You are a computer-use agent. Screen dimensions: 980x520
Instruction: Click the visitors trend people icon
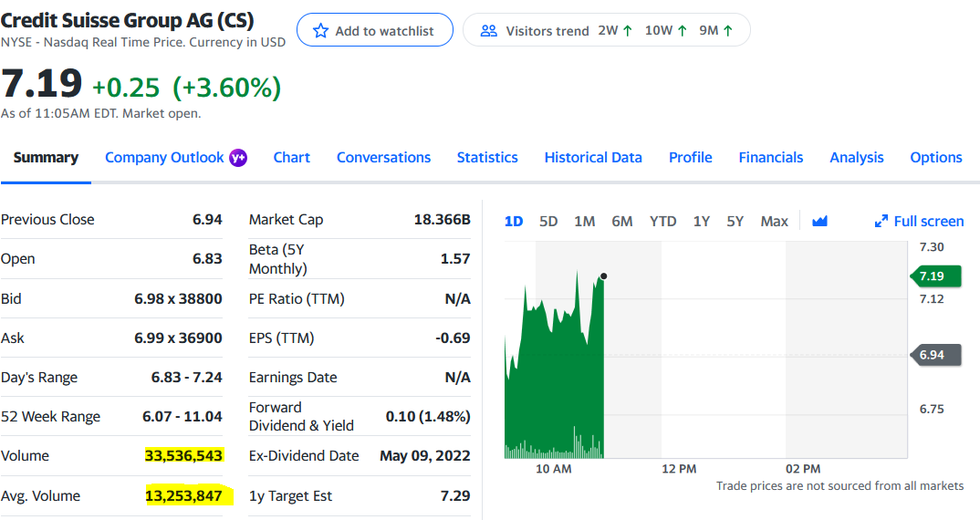[x=489, y=31]
